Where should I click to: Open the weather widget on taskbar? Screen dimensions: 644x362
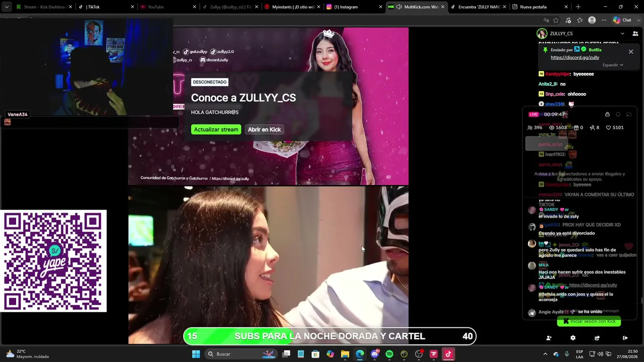click(x=28, y=354)
